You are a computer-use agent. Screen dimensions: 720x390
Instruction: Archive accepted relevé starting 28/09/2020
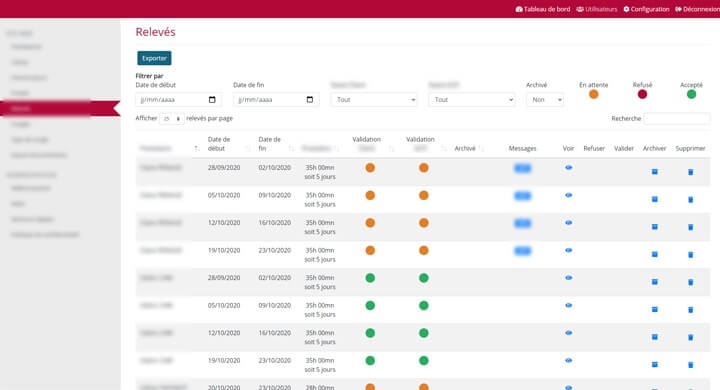click(x=655, y=282)
